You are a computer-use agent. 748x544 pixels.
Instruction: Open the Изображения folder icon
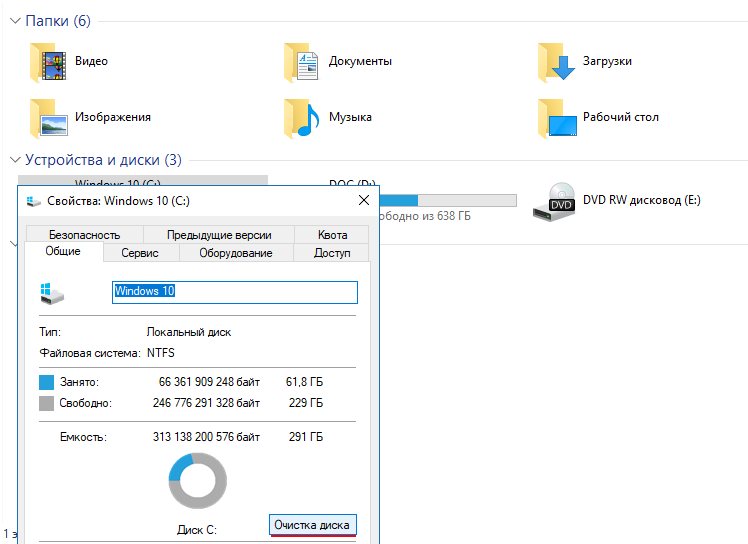[x=48, y=118]
